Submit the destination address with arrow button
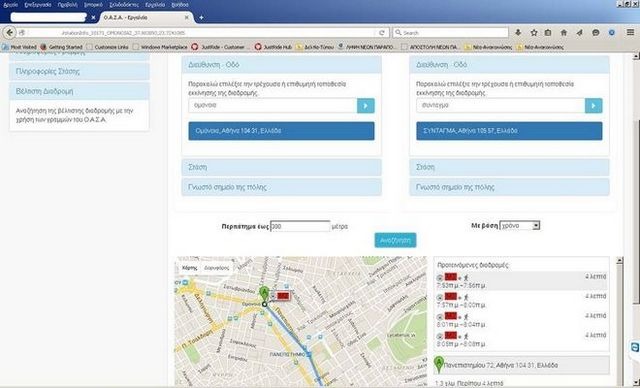Image resolution: width=640 pixels, height=388 pixels. 593,106
